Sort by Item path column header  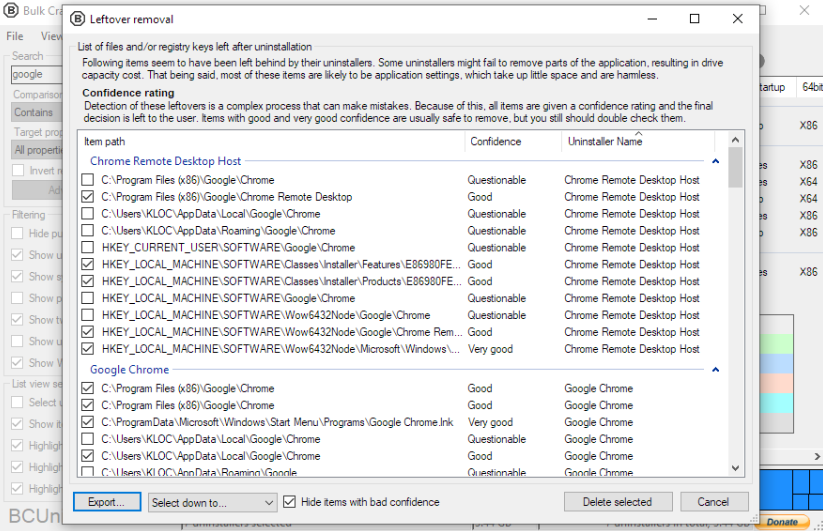click(x=271, y=142)
